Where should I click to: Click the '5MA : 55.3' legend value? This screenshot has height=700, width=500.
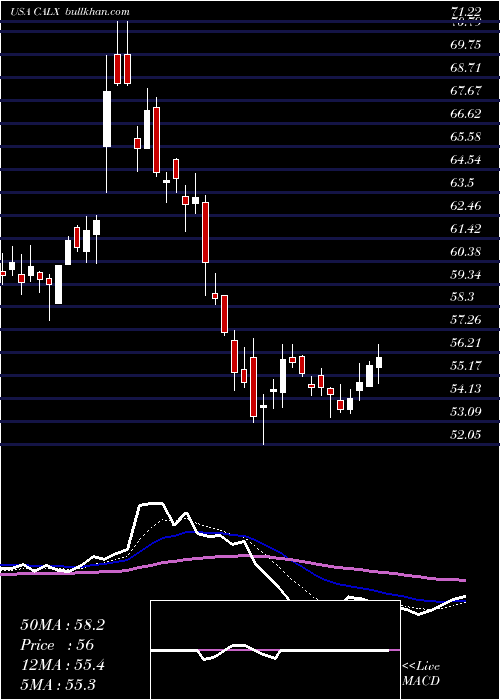[x=58, y=684]
